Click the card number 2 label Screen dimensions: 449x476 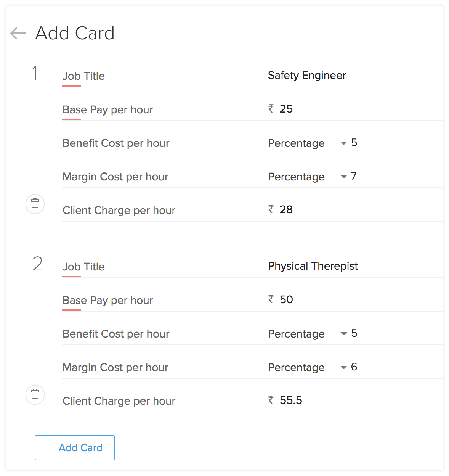(37, 264)
